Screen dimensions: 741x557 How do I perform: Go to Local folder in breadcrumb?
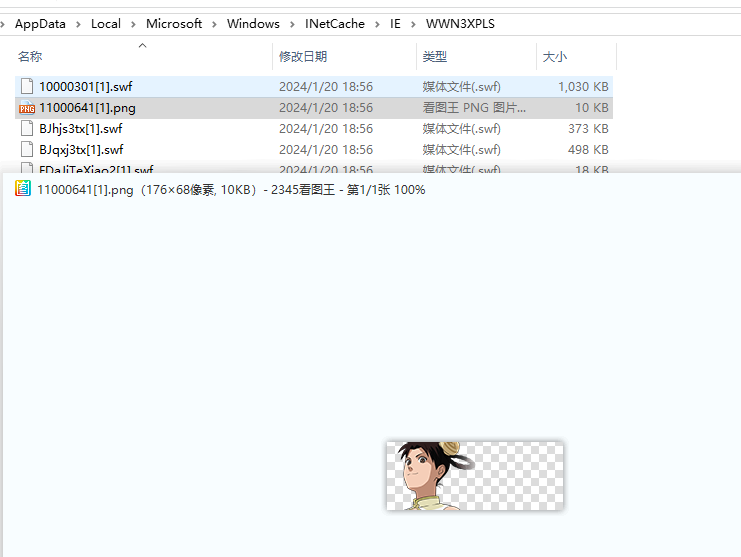coord(106,24)
